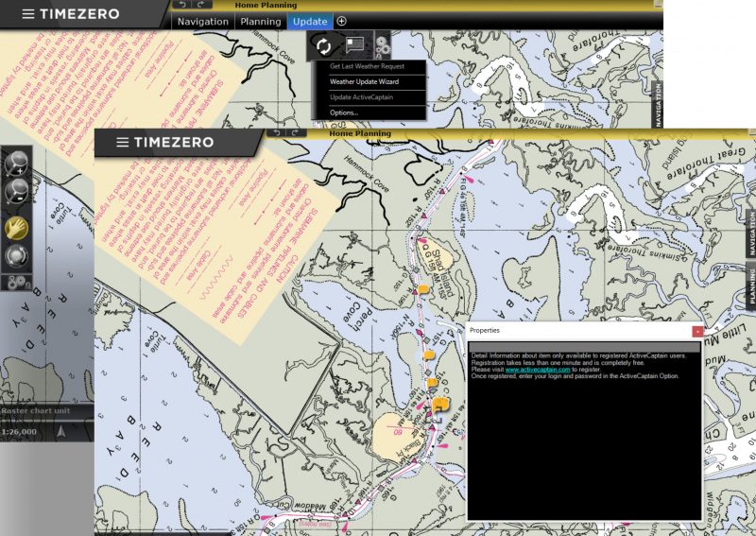Click the Raster chart unit label
The width and height of the screenshot is (756, 536).
pos(36,411)
